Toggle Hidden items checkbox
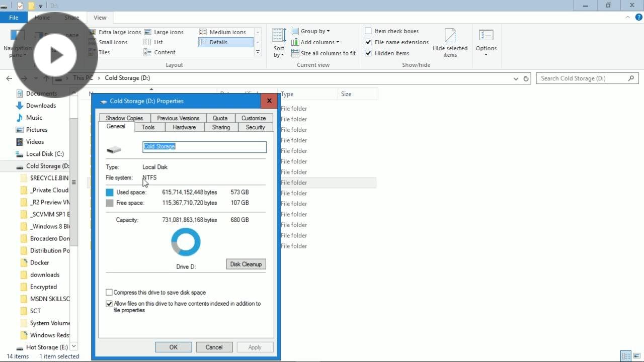The image size is (644, 362). [368, 53]
